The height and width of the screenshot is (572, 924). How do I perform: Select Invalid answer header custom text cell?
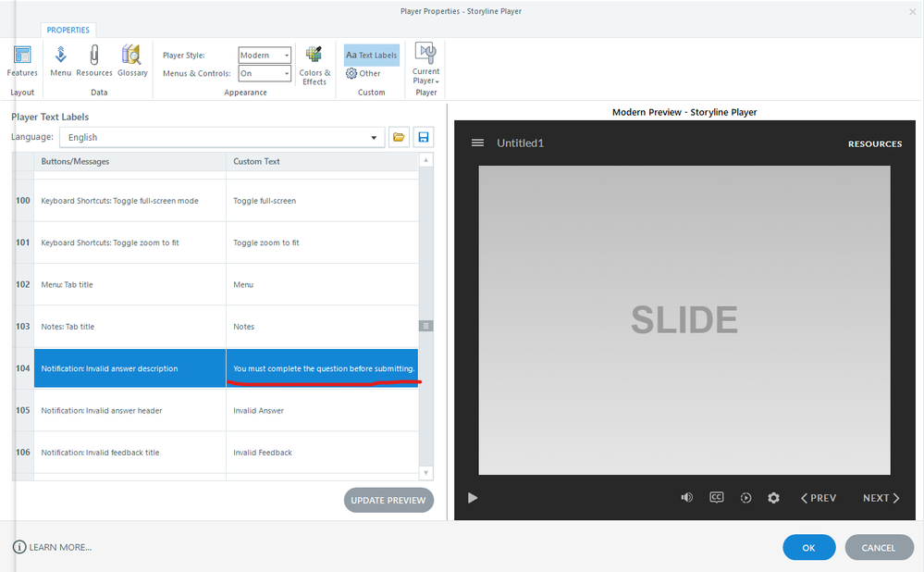(322, 411)
